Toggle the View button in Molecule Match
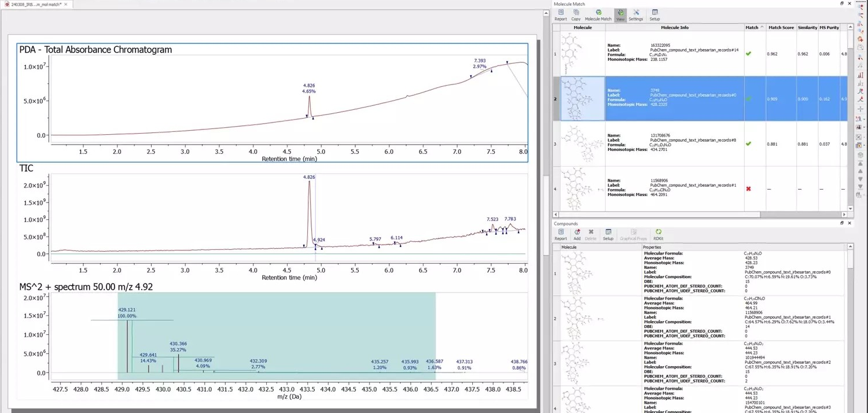The image size is (868, 413). point(620,14)
